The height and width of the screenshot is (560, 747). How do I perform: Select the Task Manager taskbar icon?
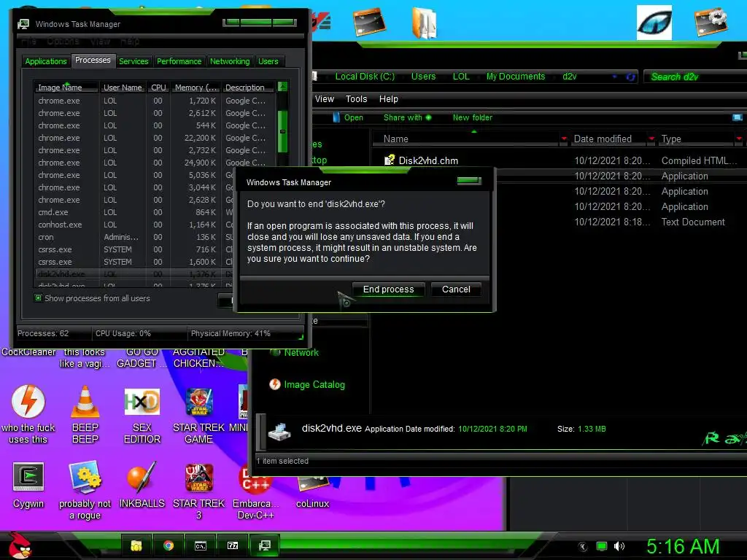point(264,545)
